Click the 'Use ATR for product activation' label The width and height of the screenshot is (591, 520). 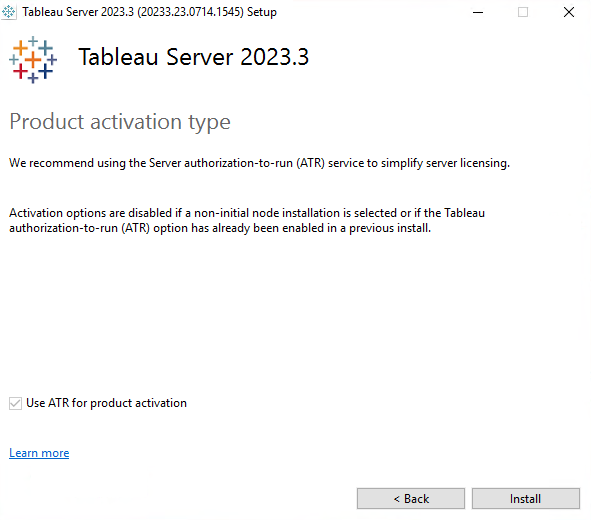point(106,403)
